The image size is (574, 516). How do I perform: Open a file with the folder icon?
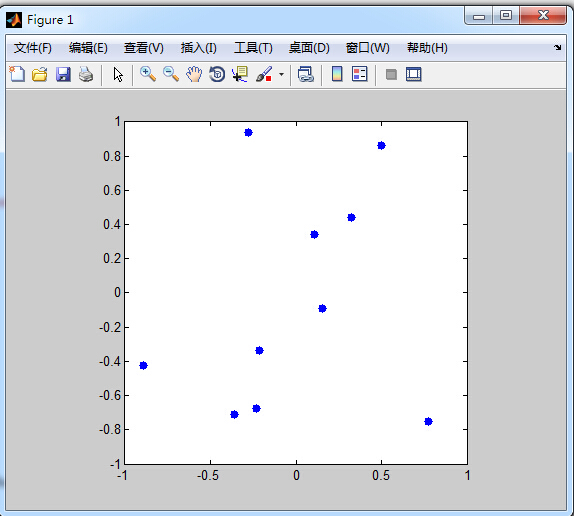click(x=40, y=74)
